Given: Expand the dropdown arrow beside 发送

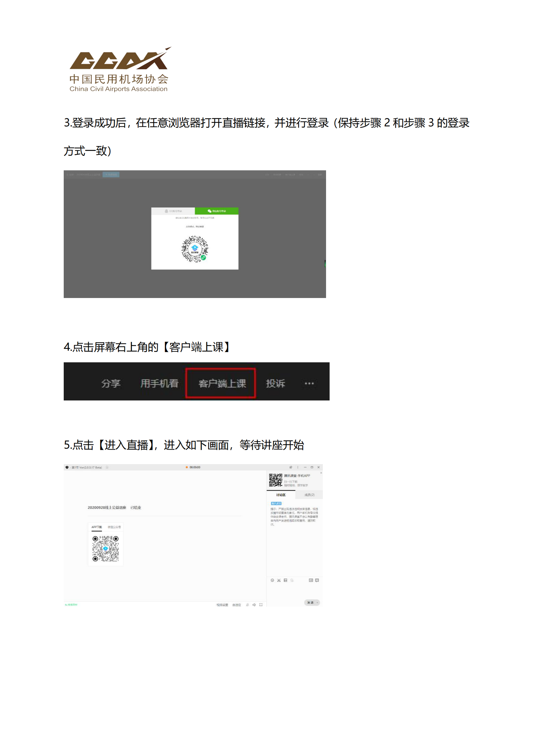Looking at the screenshot, I should 318,602.
